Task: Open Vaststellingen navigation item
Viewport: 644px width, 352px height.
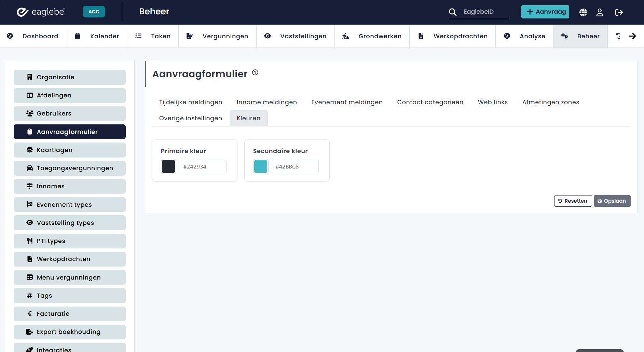Action: coord(296,36)
